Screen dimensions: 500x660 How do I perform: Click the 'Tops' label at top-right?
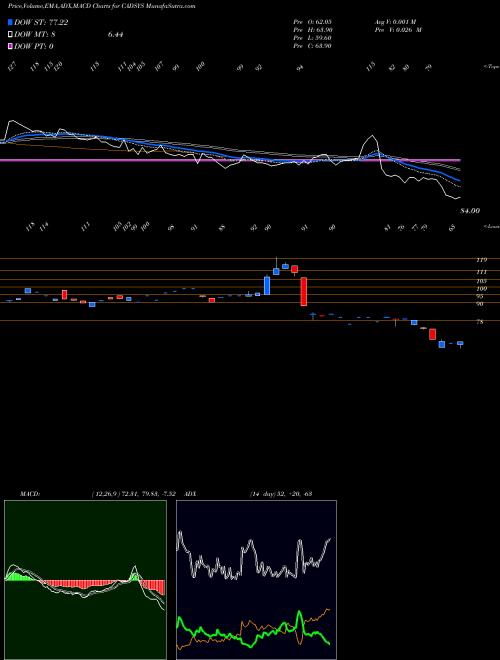tap(492, 67)
